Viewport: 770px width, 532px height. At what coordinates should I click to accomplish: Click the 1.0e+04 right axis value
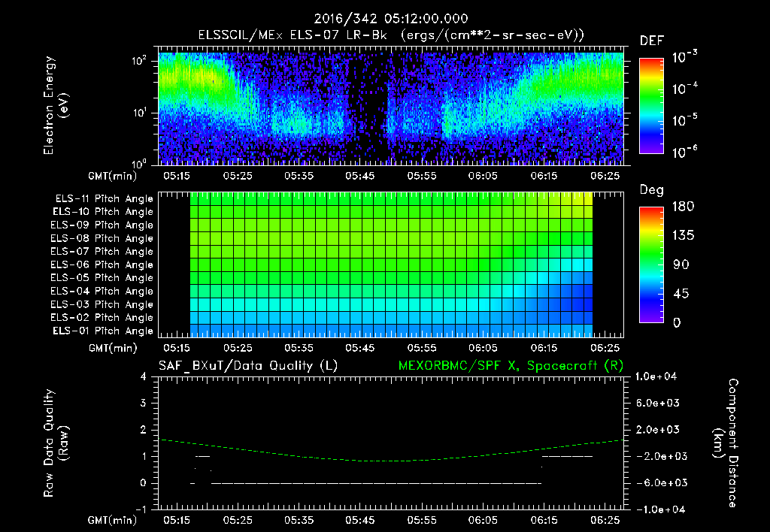pyautogui.click(x=656, y=376)
